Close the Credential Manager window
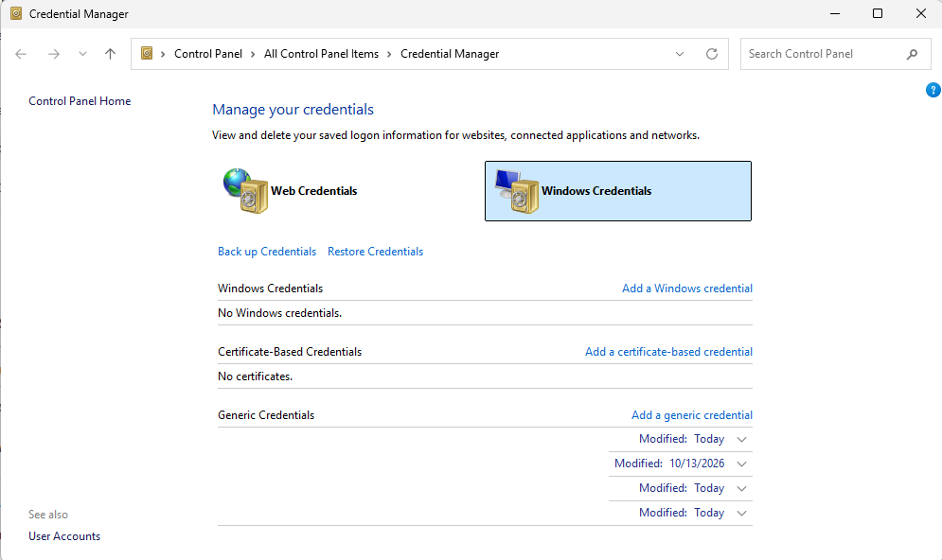Screen dimensions: 942x560 coord(921,13)
